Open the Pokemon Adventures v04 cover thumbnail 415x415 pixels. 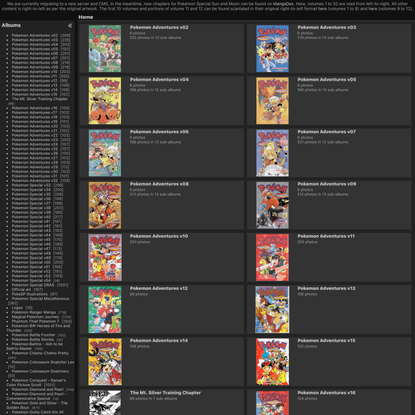[105, 101]
